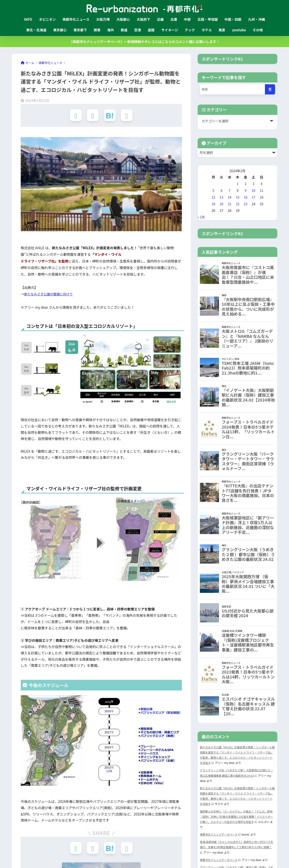Click the Forbes 2024 article thumbnail
This screenshot has height=868, width=289.
coord(209,428)
